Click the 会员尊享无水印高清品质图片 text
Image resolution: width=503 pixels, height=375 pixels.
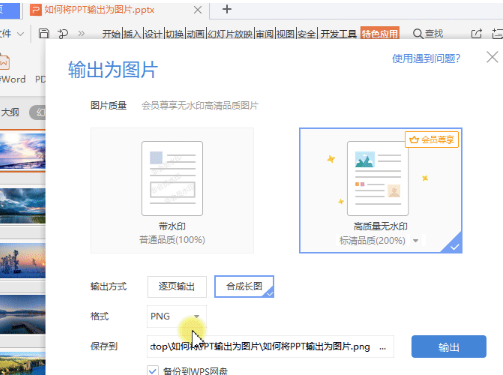[200, 106]
